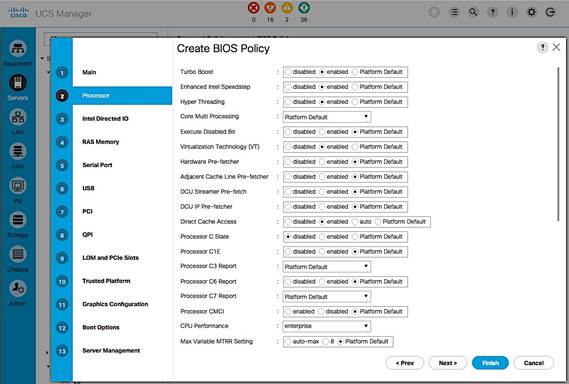Select step 8 QPI
The image size is (569, 384).
click(87, 234)
